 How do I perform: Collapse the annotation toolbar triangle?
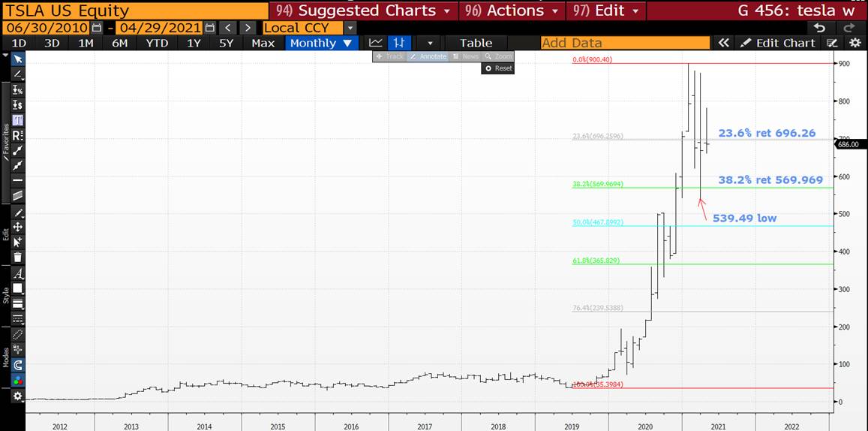click(5, 56)
